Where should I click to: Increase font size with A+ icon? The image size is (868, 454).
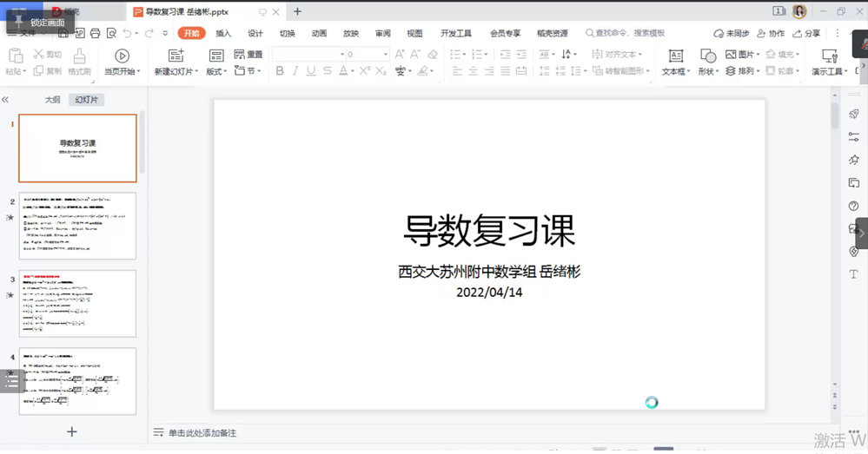pyautogui.click(x=399, y=54)
